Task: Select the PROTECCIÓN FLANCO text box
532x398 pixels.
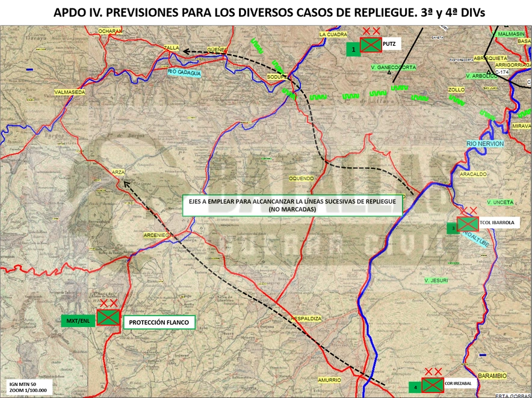Action: 159,322
